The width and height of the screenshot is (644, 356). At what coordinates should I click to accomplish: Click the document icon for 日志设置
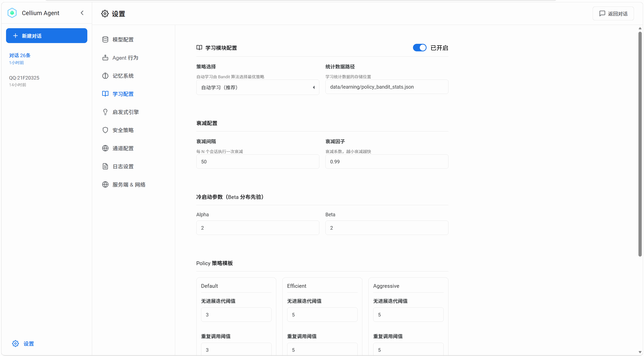click(x=105, y=166)
